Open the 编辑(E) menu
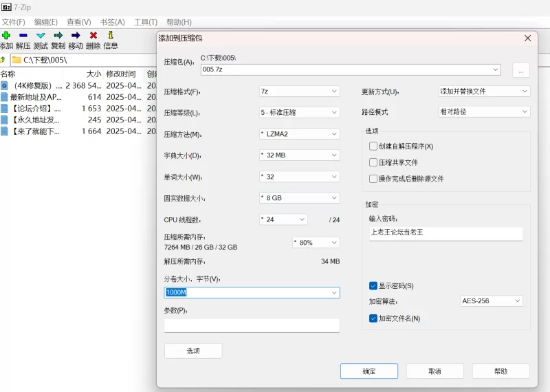550x392 pixels. point(46,22)
